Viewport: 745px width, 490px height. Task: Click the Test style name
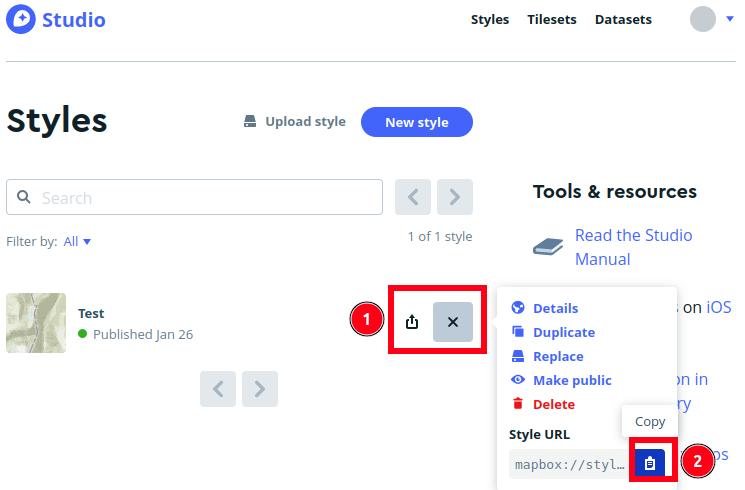click(91, 313)
